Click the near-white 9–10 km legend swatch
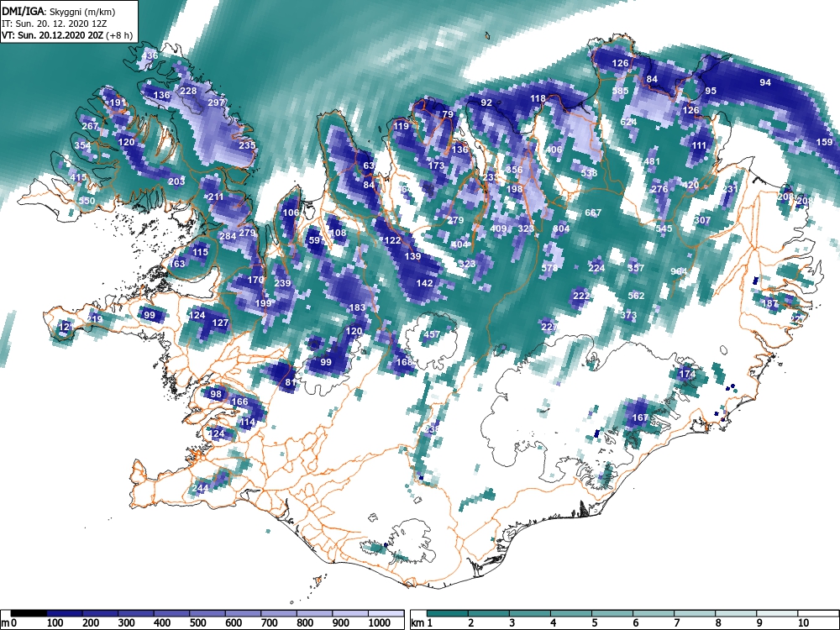Image resolution: width=840 pixels, height=630 pixels. pos(777,613)
